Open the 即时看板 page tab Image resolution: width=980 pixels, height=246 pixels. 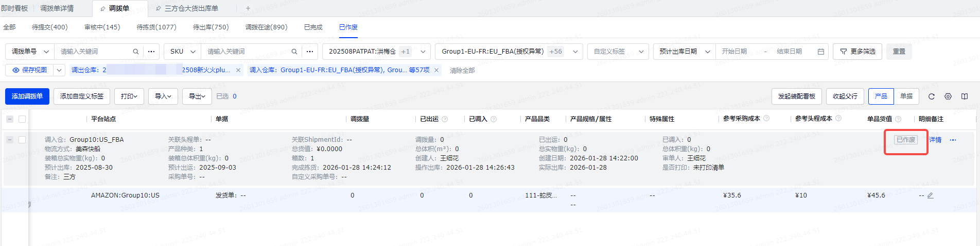[14, 8]
